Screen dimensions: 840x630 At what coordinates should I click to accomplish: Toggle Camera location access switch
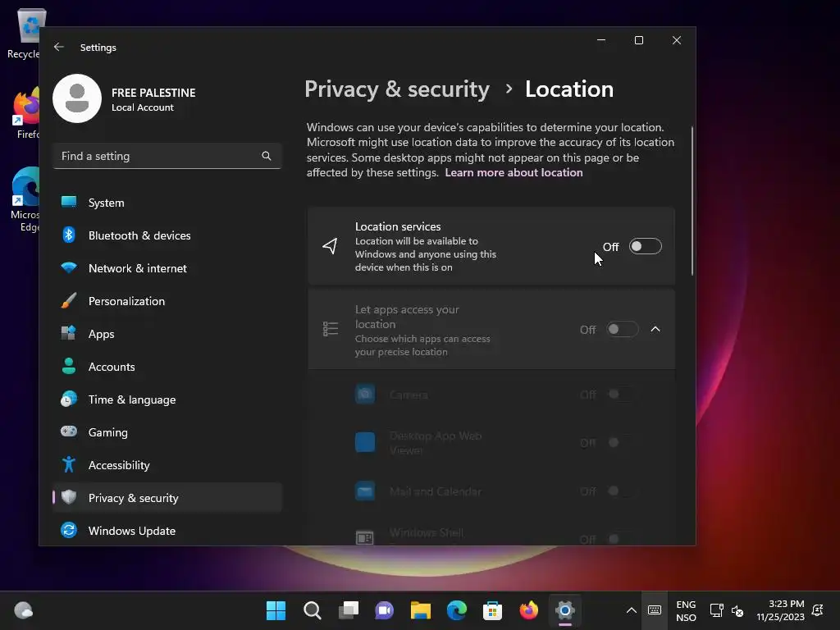622,395
